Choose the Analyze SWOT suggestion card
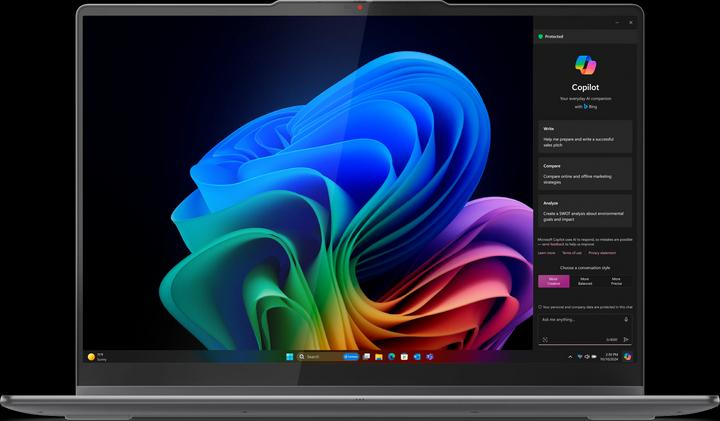Viewport: 720px width, 421px height. coord(585,211)
